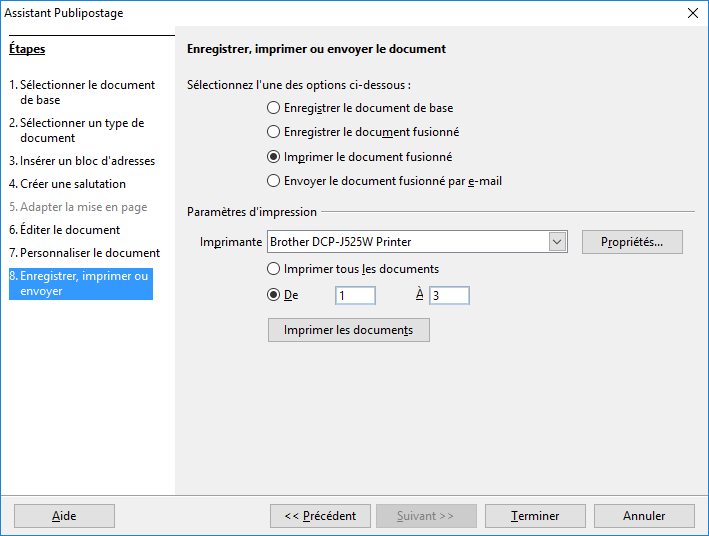
Task: Open step 6 Éditer le document
Action: (x=65, y=230)
